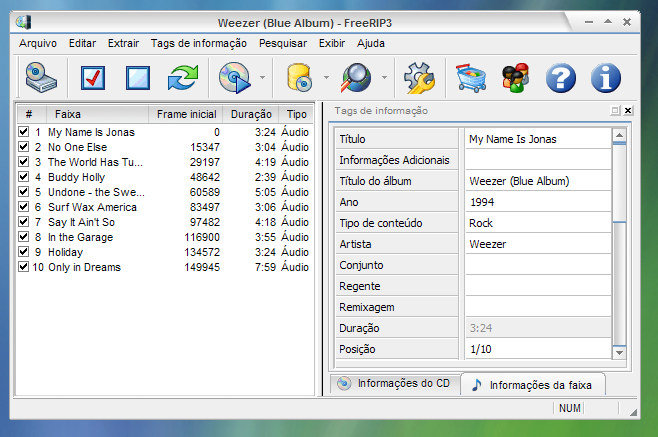The height and width of the screenshot is (437, 658).
Task: Edit the Artista field Weezer
Action: [x=538, y=244]
